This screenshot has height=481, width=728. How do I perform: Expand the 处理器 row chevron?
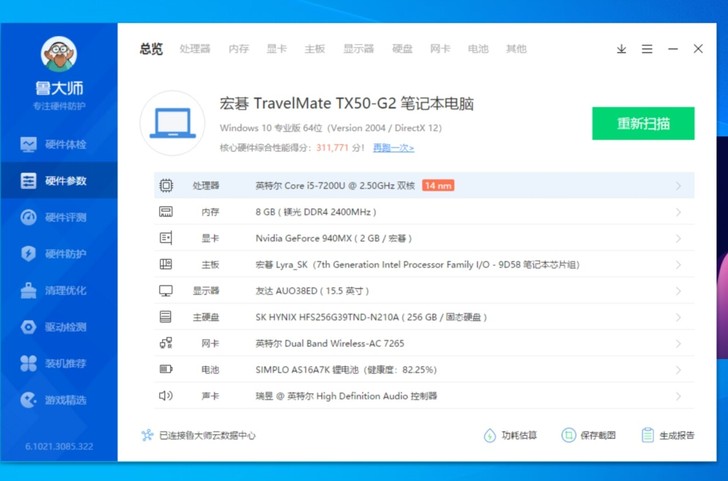(678, 186)
